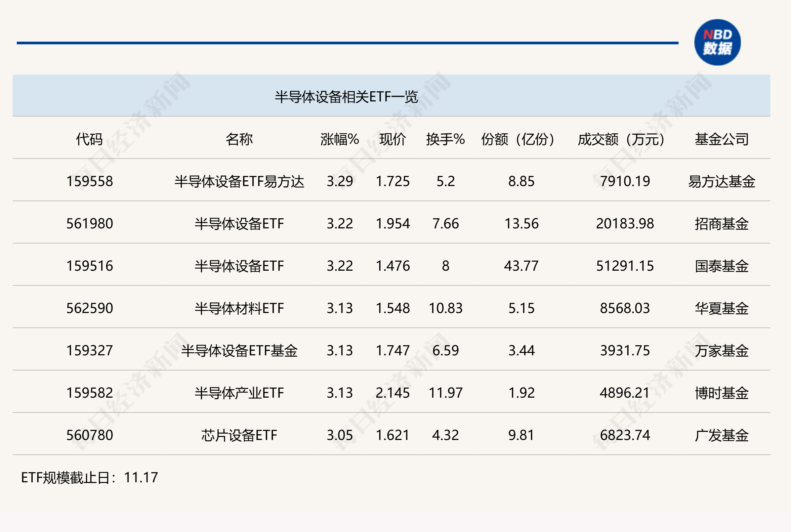This screenshot has width=791, height=532.
Task: Click 国泰基金 company cell
Action: pyautogui.click(x=721, y=266)
